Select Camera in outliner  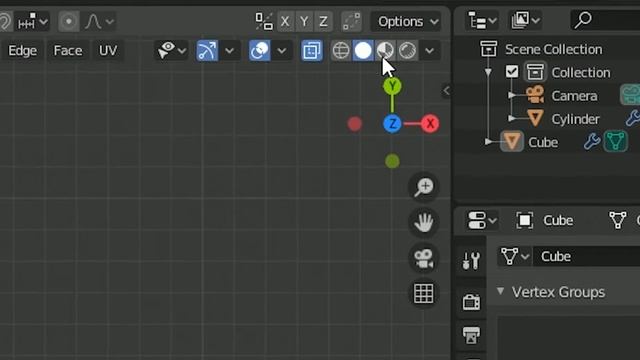pos(574,96)
